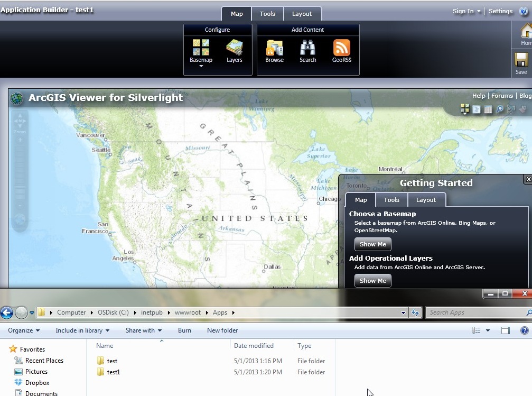
Task: Switch to the Layout tab in builder
Action: click(302, 14)
